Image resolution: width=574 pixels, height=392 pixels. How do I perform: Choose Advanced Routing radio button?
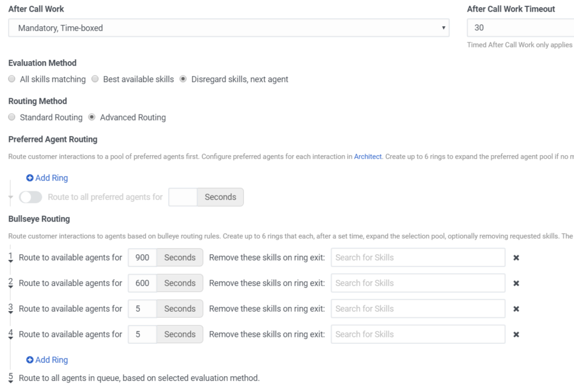(x=92, y=117)
